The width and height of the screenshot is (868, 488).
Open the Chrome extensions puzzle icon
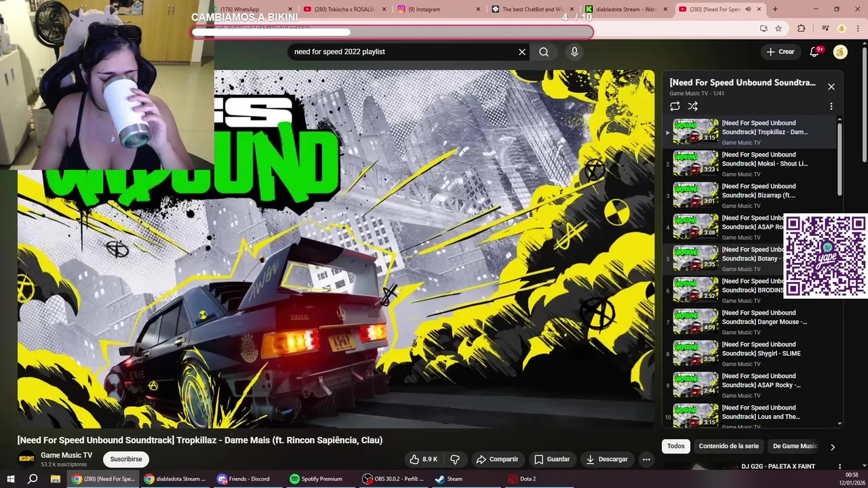tap(802, 28)
